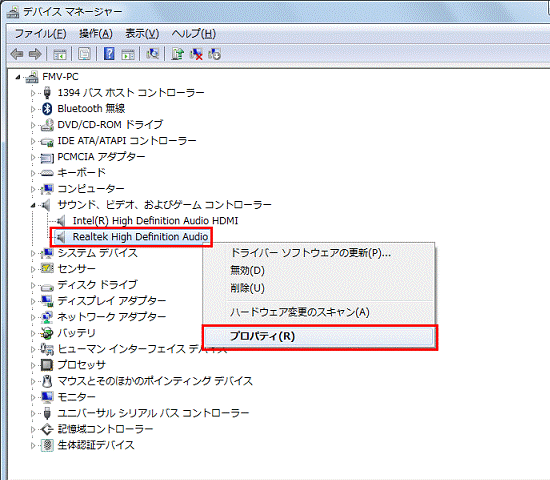Collapse the FMV-PC root node
Screen dimensions: 550x480
click(x=18, y=77)
